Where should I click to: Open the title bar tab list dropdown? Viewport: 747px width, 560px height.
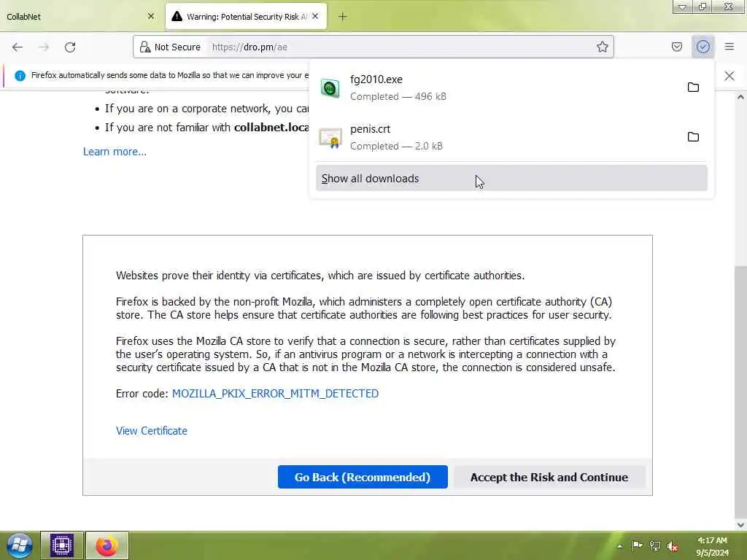click(682, 7)
